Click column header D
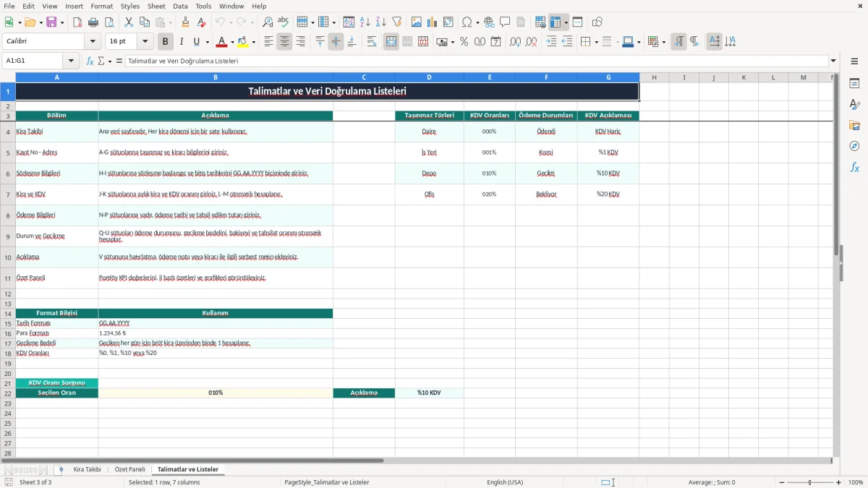Screen dimensions: 868x488 click(429, 77)
